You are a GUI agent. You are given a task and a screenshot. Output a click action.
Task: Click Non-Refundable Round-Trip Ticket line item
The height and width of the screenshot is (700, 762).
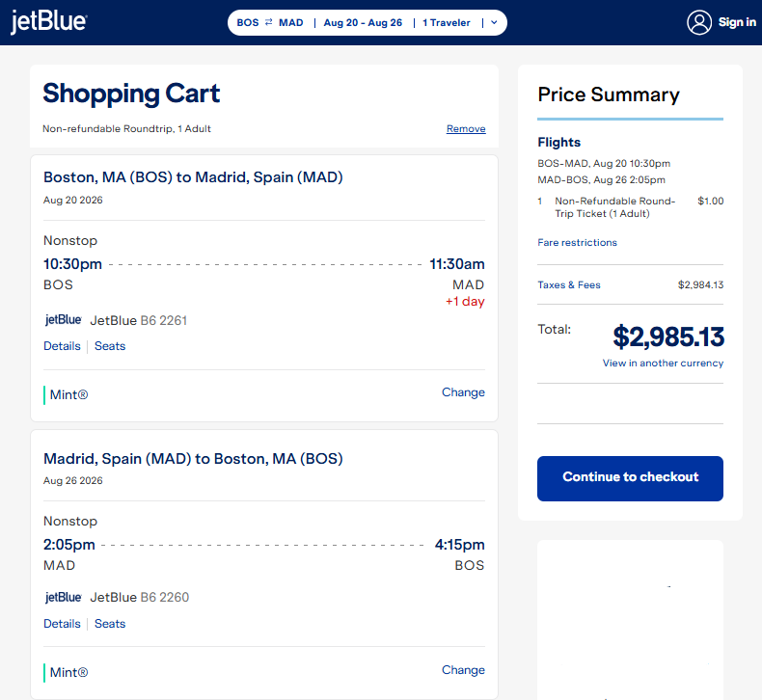tap(614, 207)
